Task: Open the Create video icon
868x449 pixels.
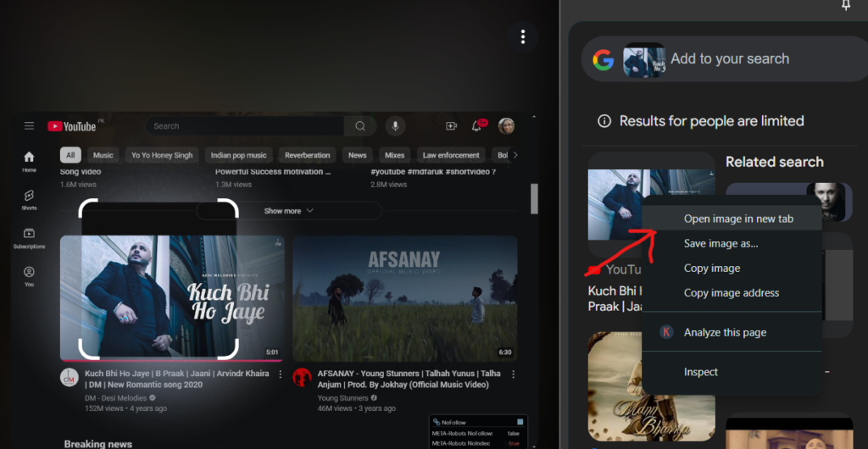Action: pyautogui.click(x=451, y=126)
